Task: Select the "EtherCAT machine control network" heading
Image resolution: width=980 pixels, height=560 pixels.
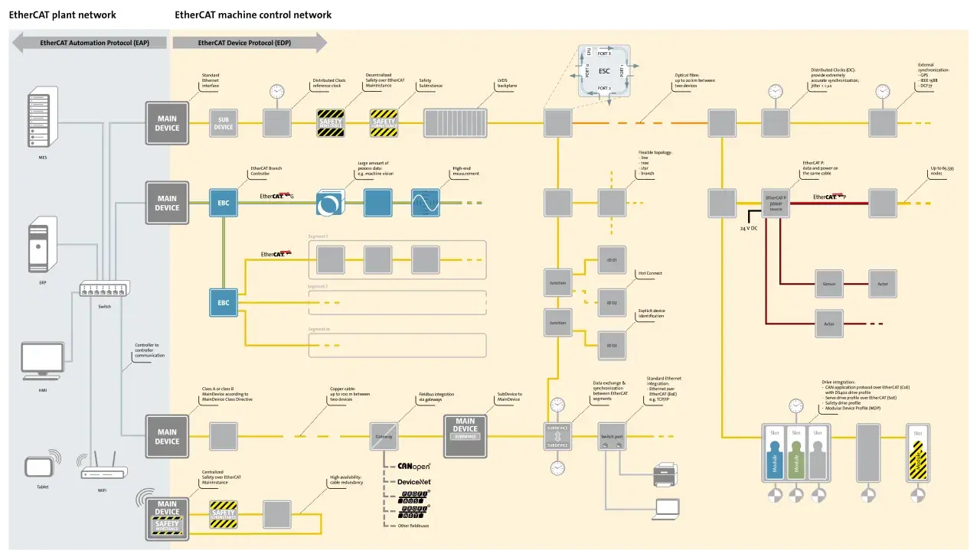Action: pos(253,15)
